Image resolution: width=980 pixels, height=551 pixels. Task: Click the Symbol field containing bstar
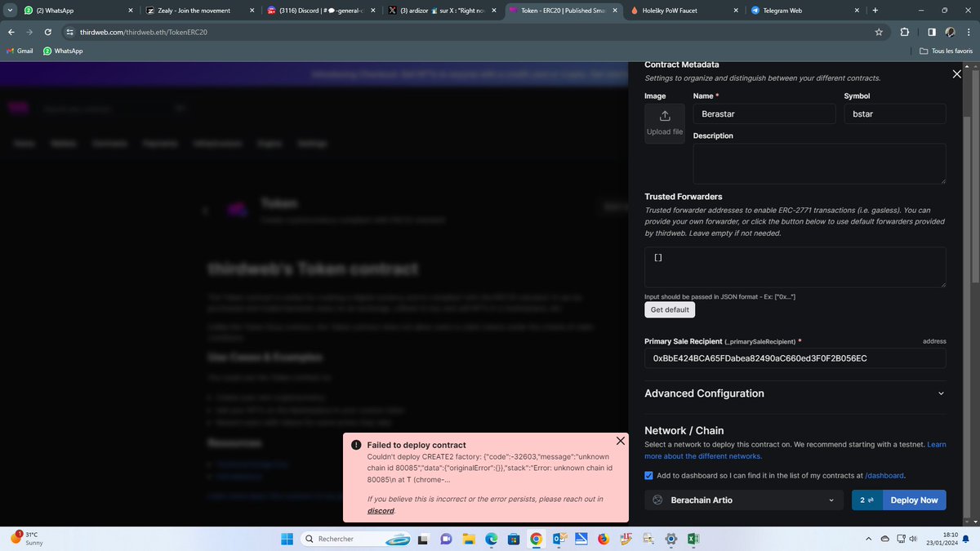(895, 114)
